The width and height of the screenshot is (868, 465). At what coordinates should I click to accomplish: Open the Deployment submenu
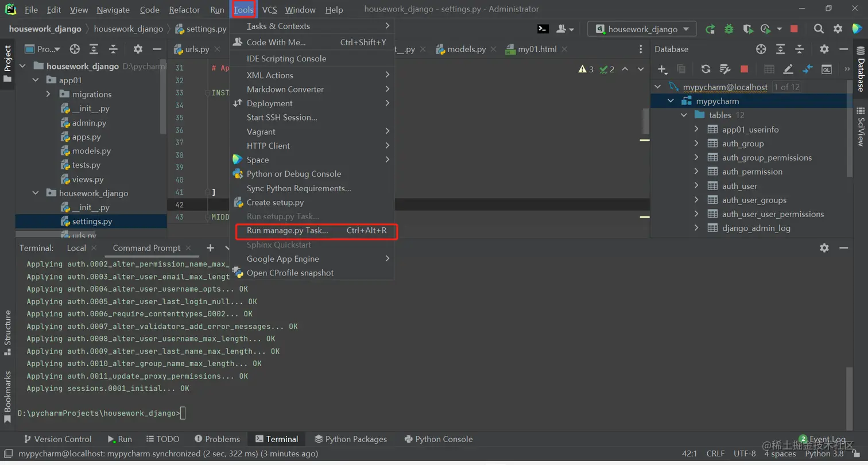point(312,103)
